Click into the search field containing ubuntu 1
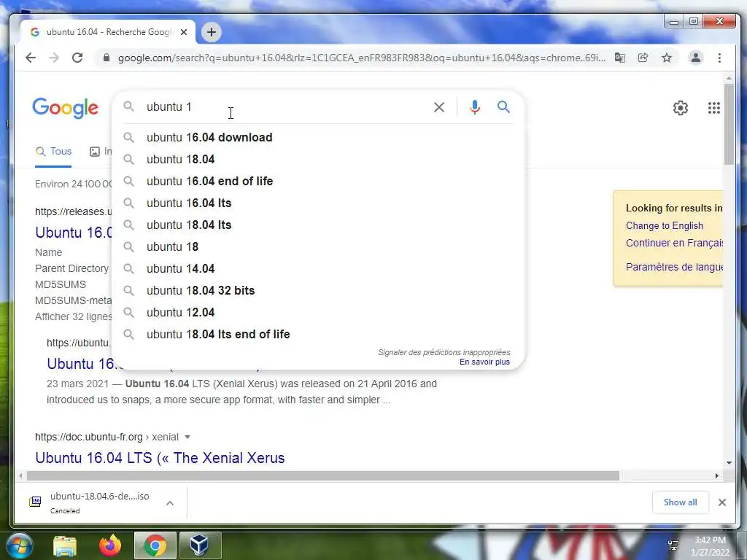Viewport: 747px width, 560px height. tap(286, 107)
